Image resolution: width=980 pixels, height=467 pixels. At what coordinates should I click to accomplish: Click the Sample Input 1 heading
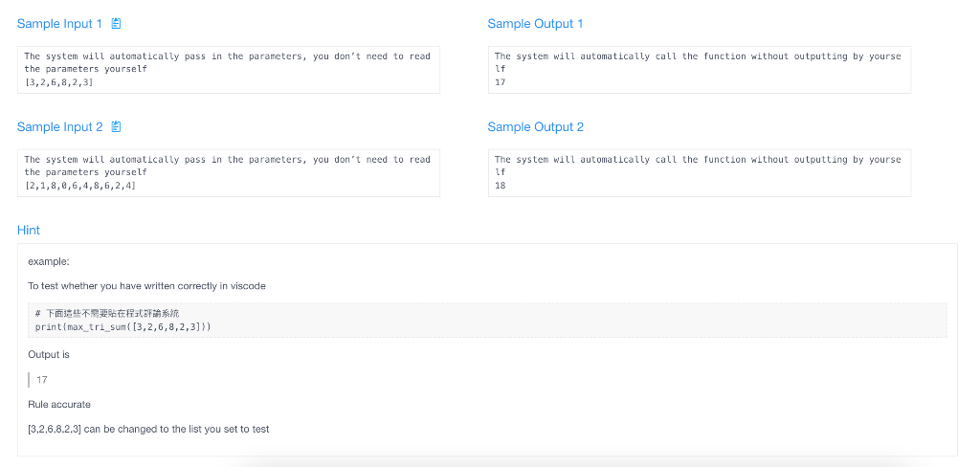(59, 24)
